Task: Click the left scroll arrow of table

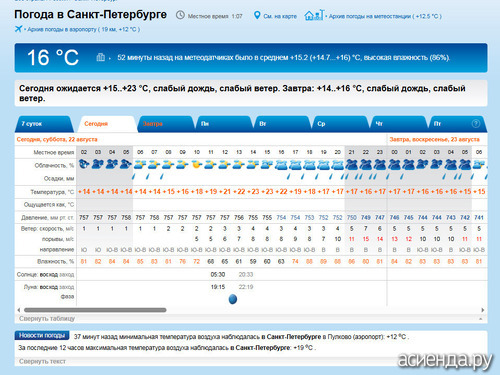Action: click(19, 310)
